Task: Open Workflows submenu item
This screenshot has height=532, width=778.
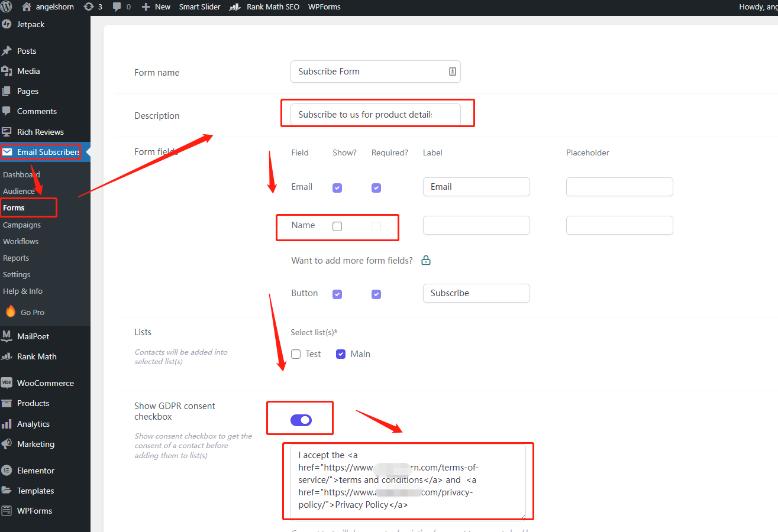Action: 21,241
